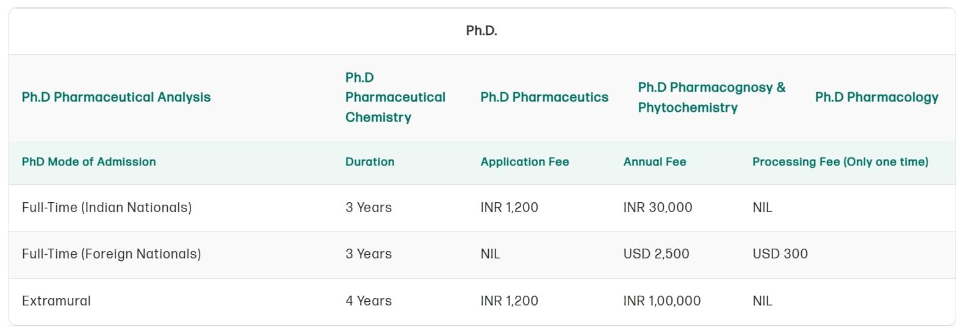Click the USD 300 processing fee cell

[x=780, y=254]
